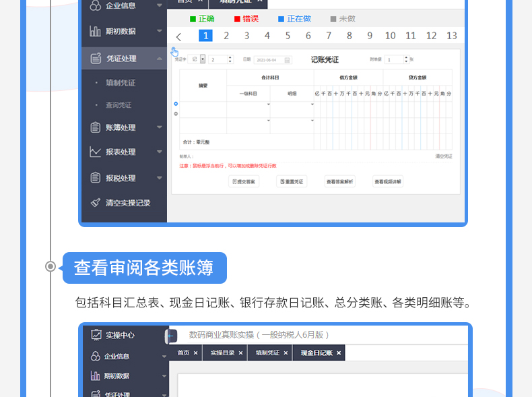
Task: Go to previous question page arrow
Action: 178,36
